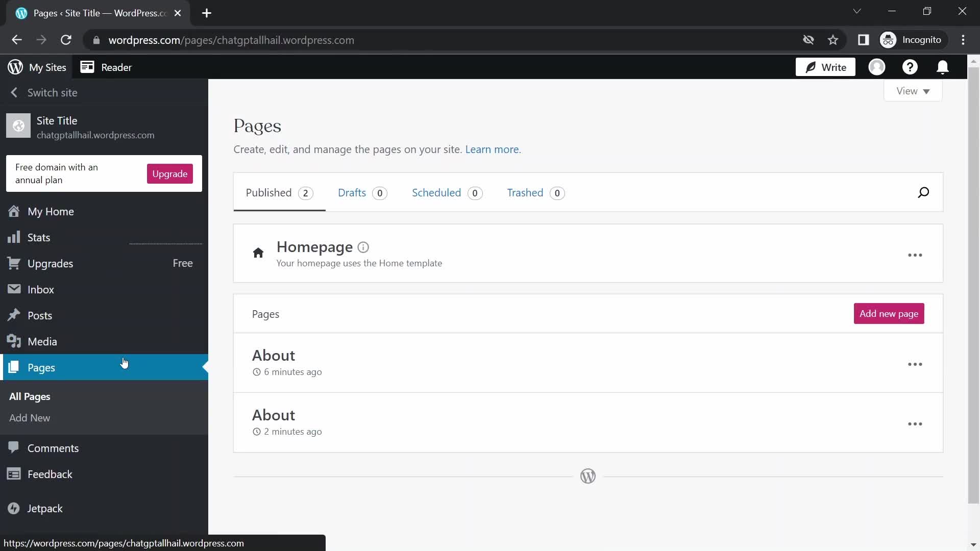Click the search icon on Pages

[923, 192]
